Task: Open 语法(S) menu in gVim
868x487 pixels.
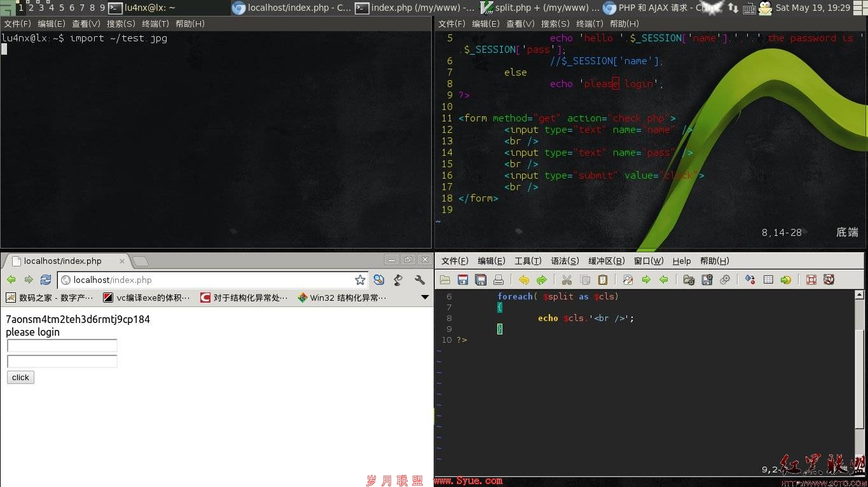Action: (565, 261)
